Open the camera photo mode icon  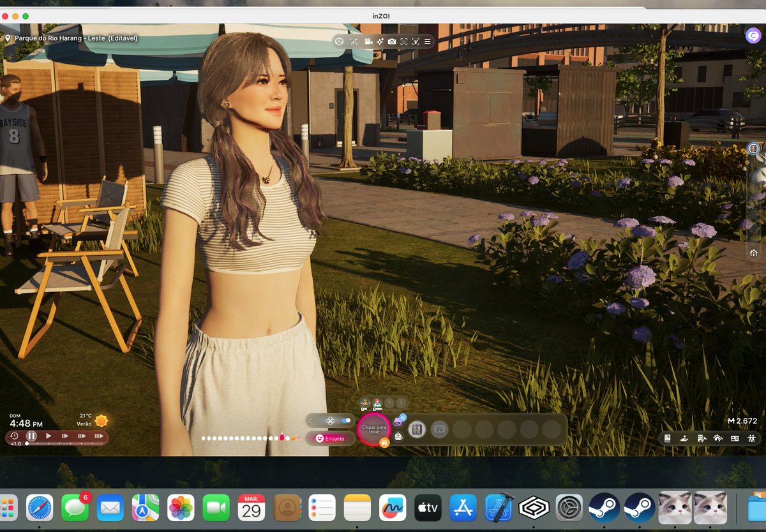coord(392,41)
